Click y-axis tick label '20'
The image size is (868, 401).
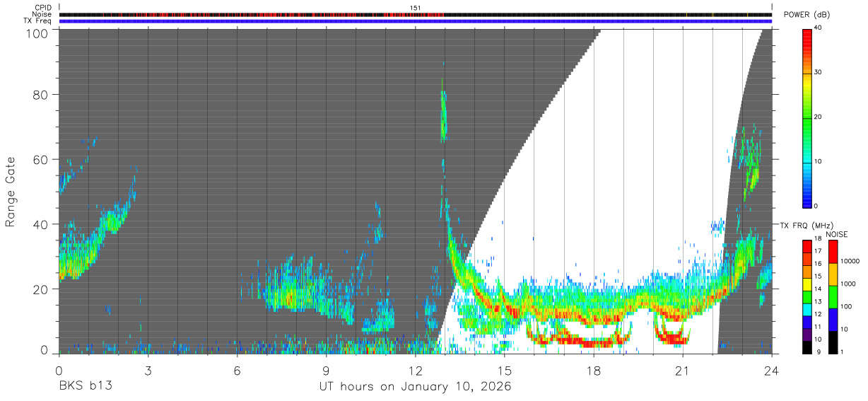pos(40,289)
